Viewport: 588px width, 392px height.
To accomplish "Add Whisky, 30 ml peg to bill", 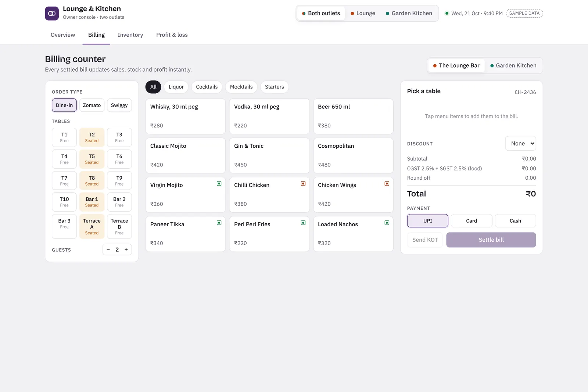I will (186, 116).
